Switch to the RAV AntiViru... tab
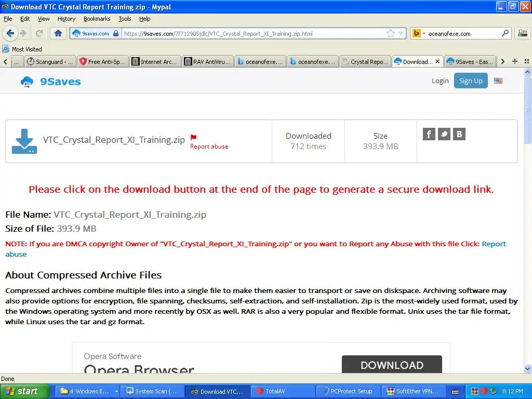The image size is (532, 399). point(208,62)
